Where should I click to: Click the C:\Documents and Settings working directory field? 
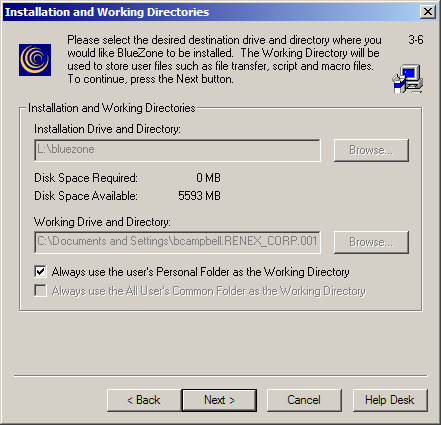click(177, 242)
